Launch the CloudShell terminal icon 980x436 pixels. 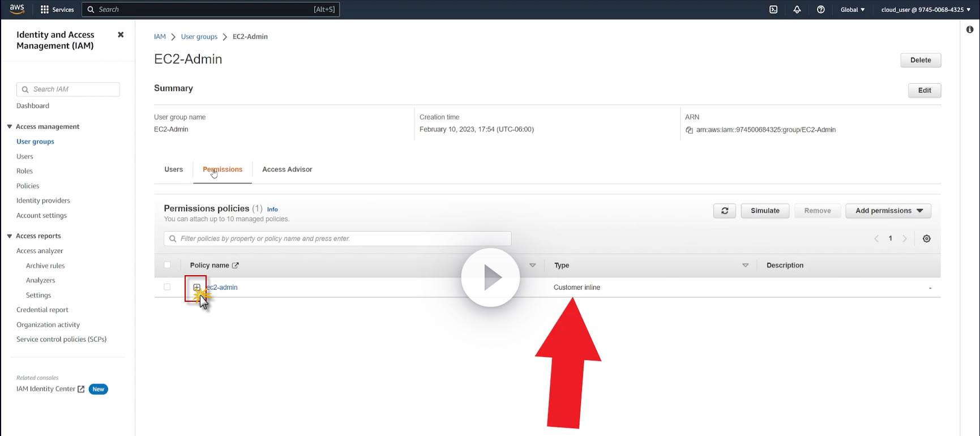(773, 10)
